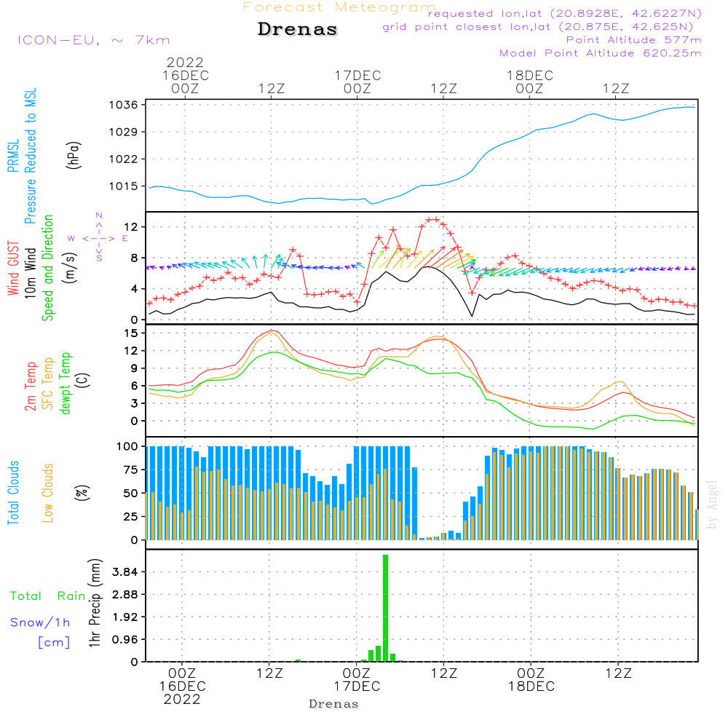Click the '1015' pressure axis value
The height and width of the screenshot is (728, 728).
124,186
